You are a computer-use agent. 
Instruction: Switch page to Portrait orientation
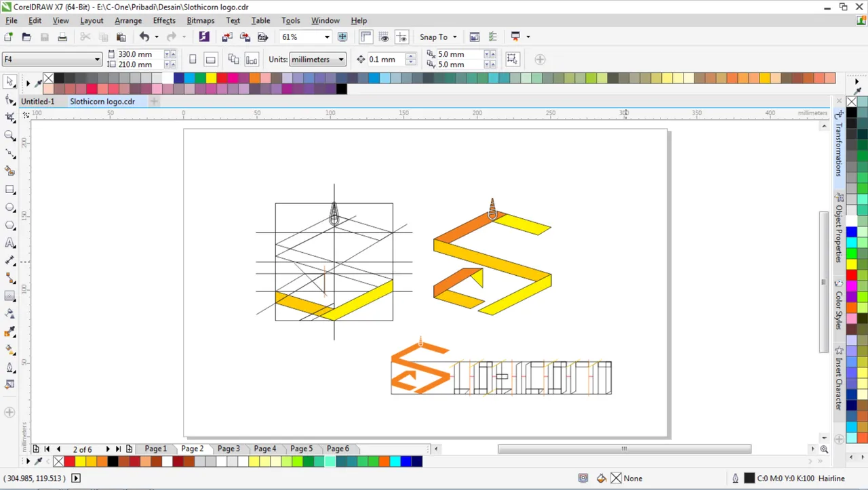pos(193,59)
